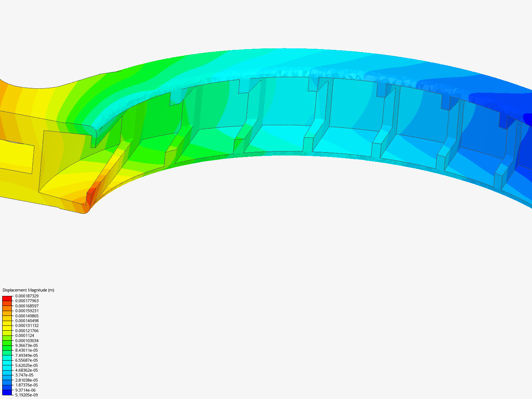Pick the legend band between 0.000149865 and 0.000140498
532x399 pixels.
[x=7, y=318]
